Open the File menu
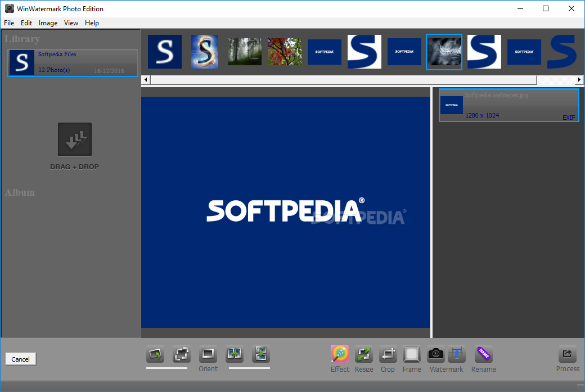 click(9, 23)
